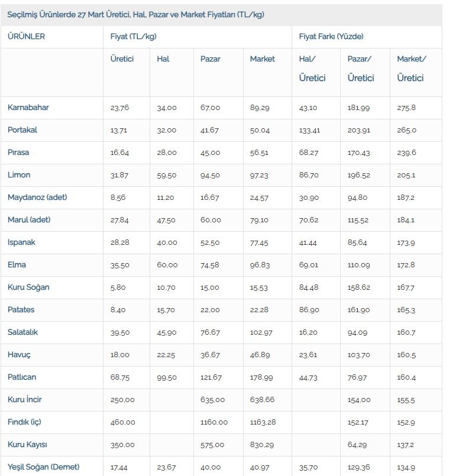Click the Fiyat Farkı (Yüzde) header

(x=331, y=37)
